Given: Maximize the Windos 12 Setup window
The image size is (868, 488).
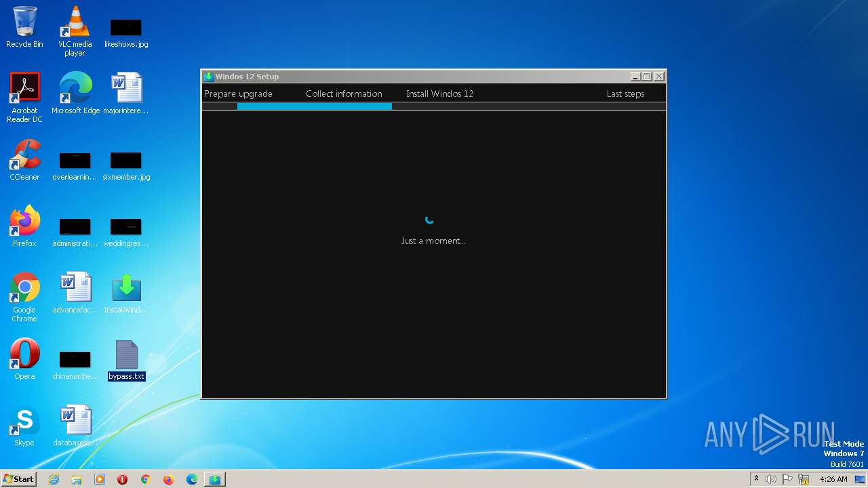Looking at the screenshot, I should click(647, 77).
